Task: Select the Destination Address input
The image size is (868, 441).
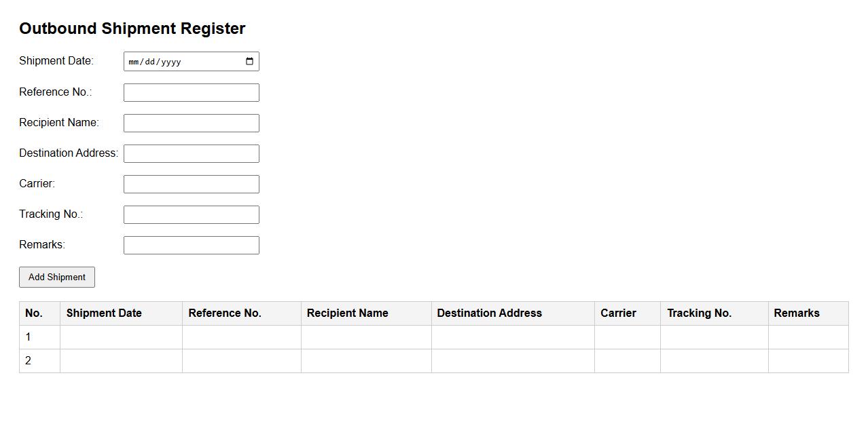Action: click(191, 154)
